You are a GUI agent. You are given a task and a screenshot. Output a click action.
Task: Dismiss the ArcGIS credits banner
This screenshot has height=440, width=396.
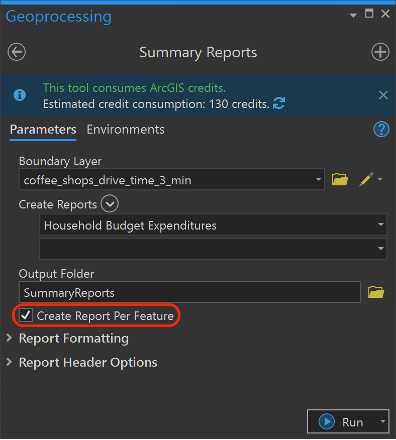(x=383, y=95)
